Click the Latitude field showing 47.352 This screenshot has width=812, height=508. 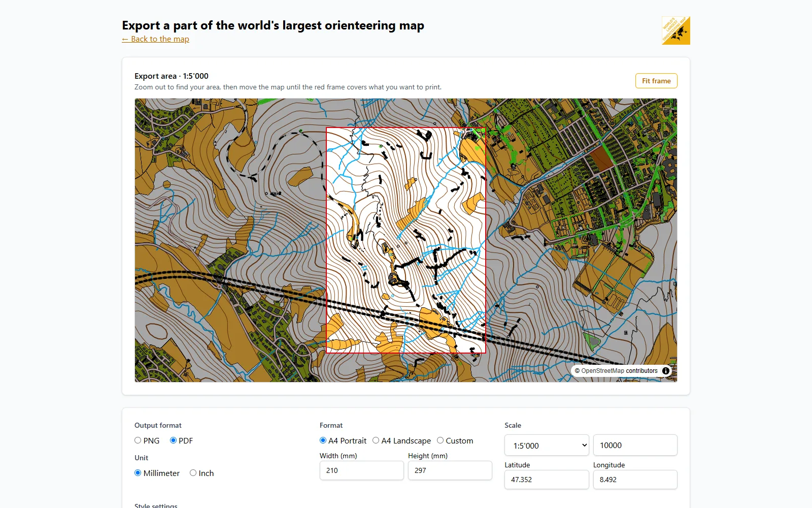coord(547,480)
